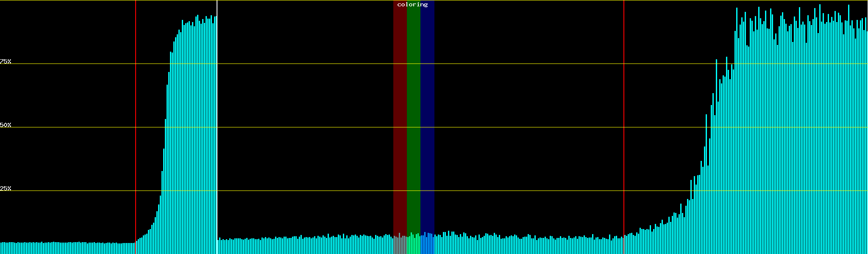The height and width of the screenshot is (254, 868).
Task: Click the 25% axis label
Action: tap(6, 188)
